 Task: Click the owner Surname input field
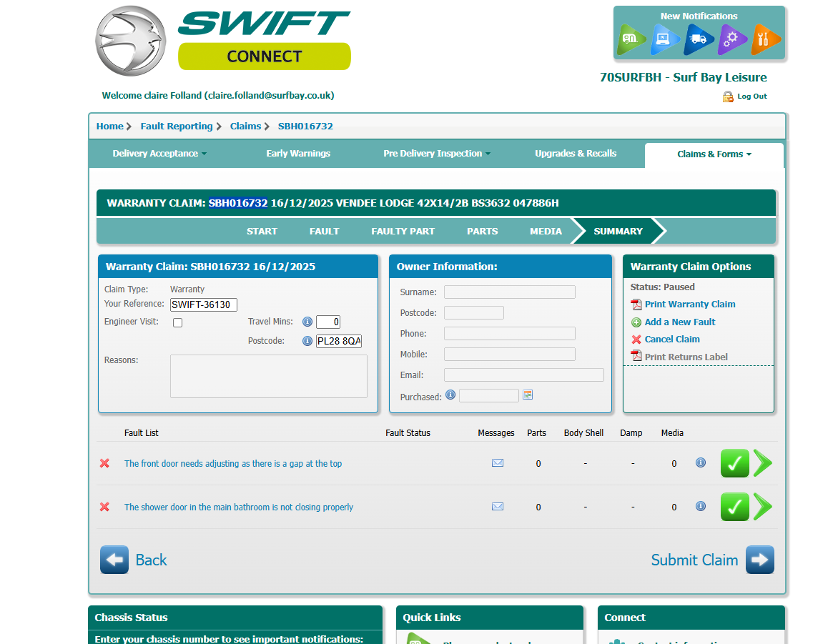pos(510,292)
